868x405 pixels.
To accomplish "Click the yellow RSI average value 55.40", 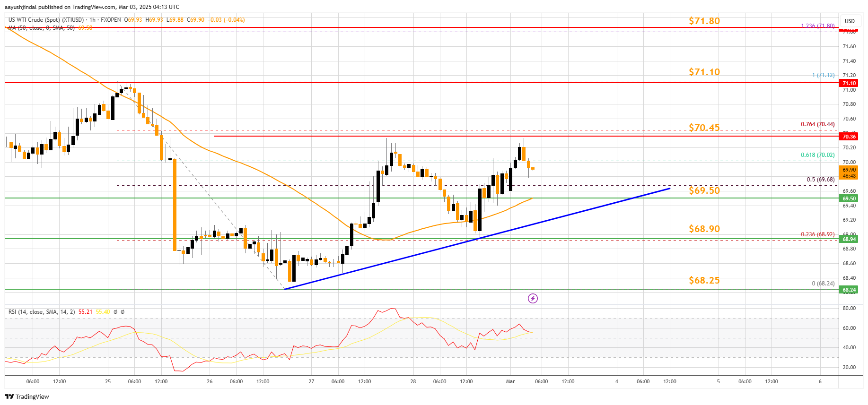I will 103,312.
